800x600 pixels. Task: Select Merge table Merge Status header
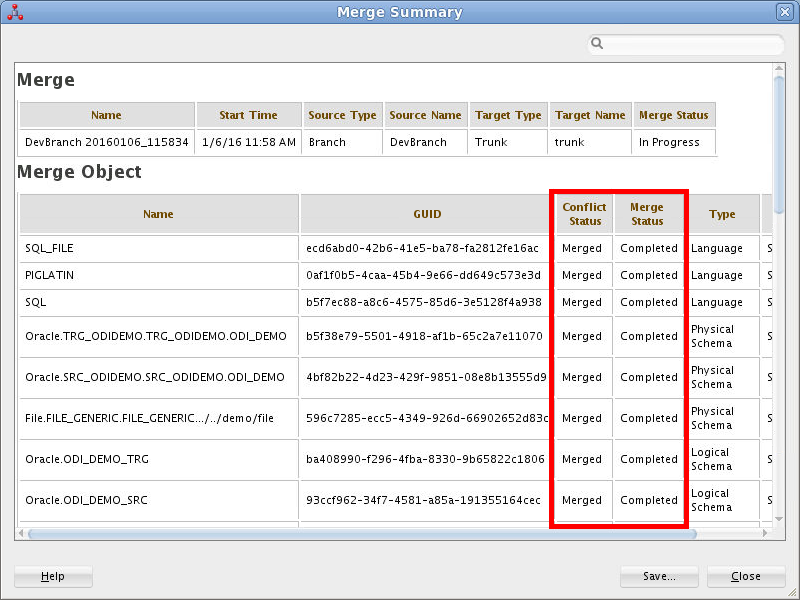pos(674,115)
